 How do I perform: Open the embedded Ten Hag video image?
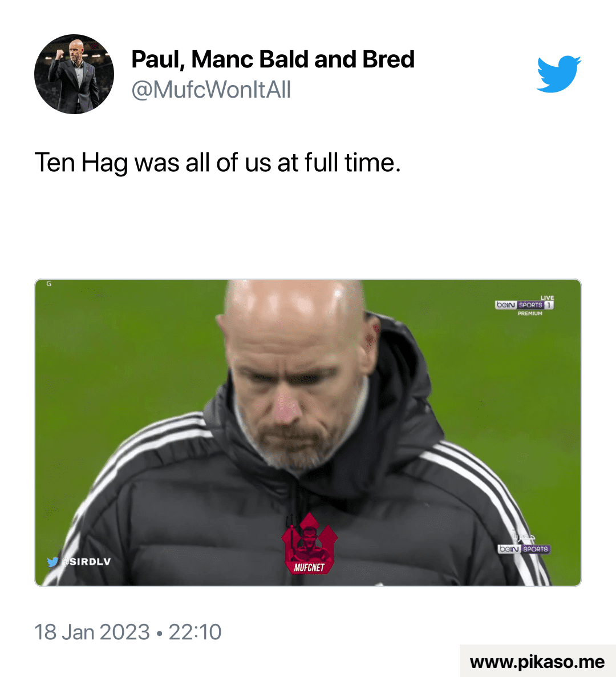pyautogui.click(x=308, y=433)
